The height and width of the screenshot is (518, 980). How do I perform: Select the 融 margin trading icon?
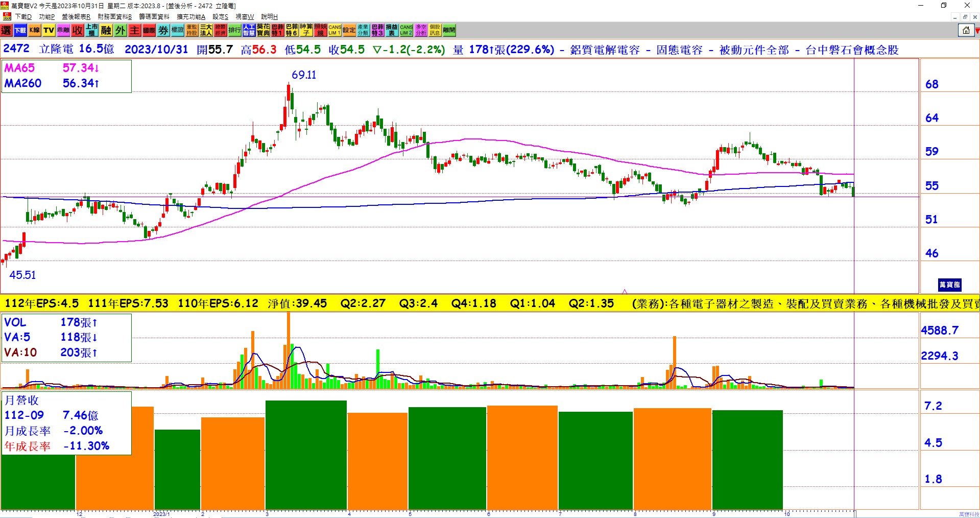coord(106,31)
